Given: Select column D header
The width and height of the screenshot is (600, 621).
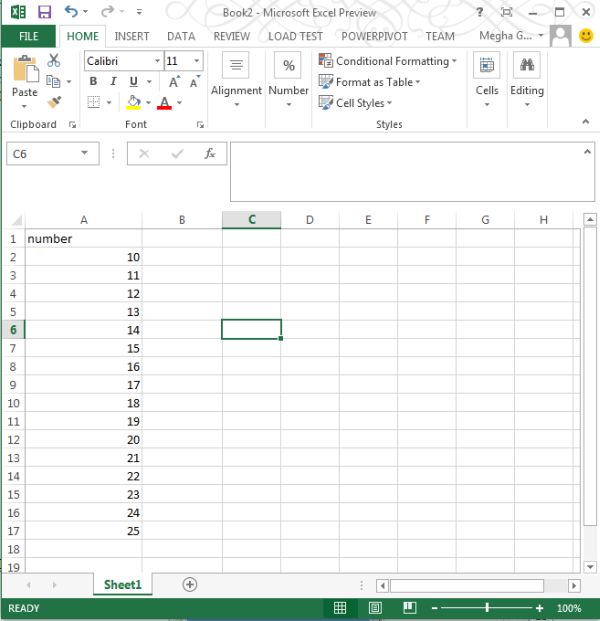Looking at the screenshot, I should (x=310, y=220).
